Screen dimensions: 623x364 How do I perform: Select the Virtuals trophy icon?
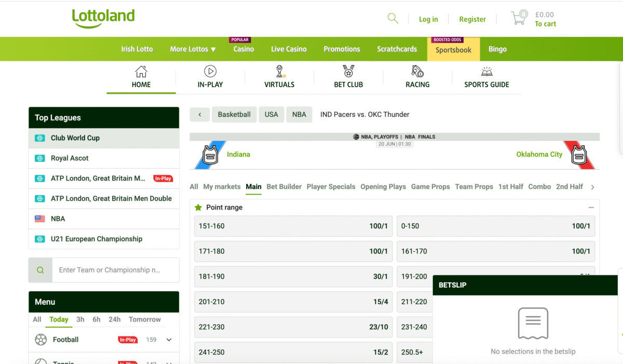click(x=280, y=71)
